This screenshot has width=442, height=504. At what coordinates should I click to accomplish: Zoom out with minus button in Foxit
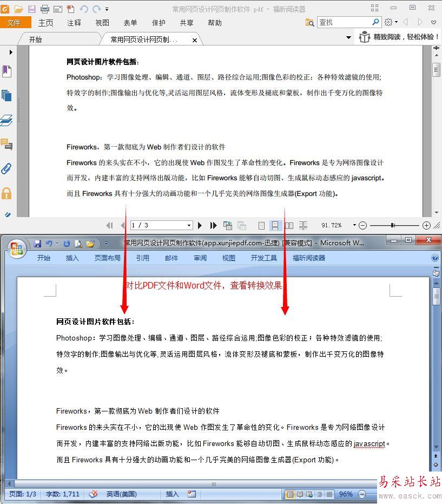(x=362, y=226)
